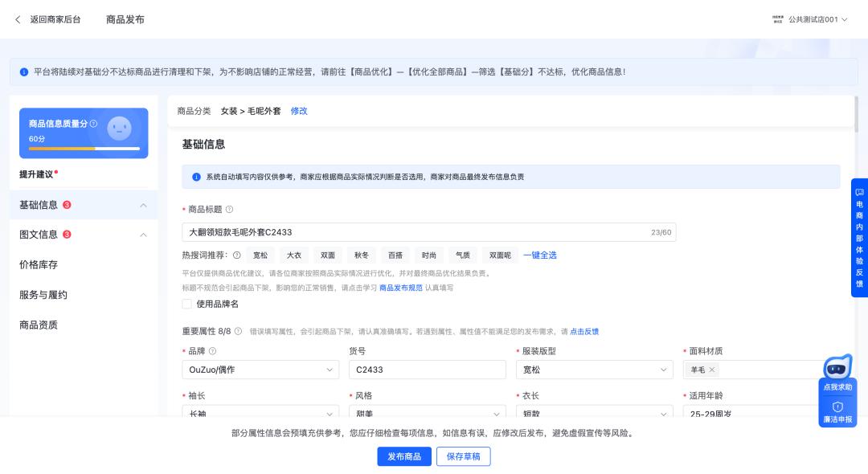Click the face icon on 商品信息质量分 card
The height and width of the screenshot is (474, 868).
tap(120, 129)
